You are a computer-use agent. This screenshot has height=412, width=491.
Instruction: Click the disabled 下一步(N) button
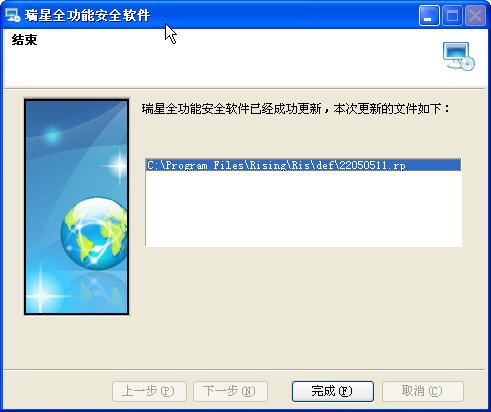coord(230,391)
